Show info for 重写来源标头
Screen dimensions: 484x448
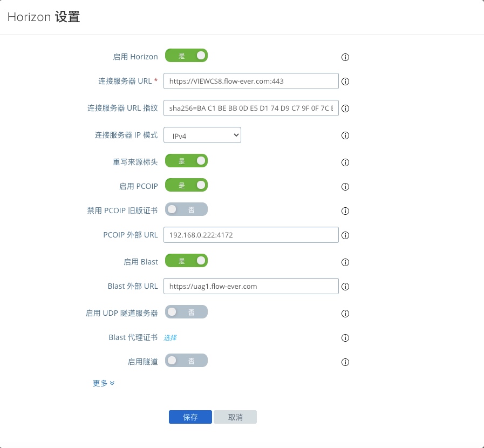(x=345, y=162)
